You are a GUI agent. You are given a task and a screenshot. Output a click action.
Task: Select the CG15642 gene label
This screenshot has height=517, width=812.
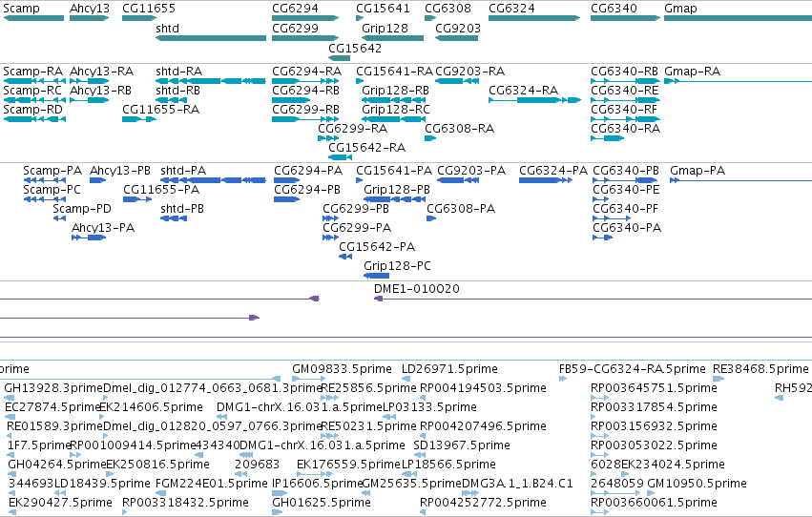coord(355,48)
